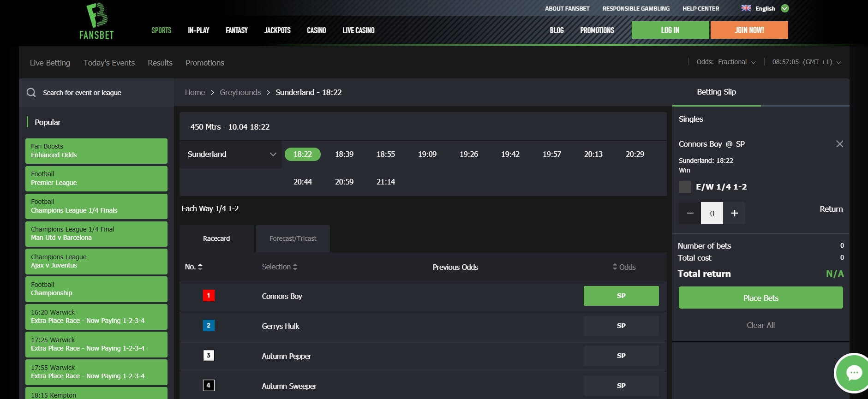Increase stake with plus button
868x399 pixels.
734,213
